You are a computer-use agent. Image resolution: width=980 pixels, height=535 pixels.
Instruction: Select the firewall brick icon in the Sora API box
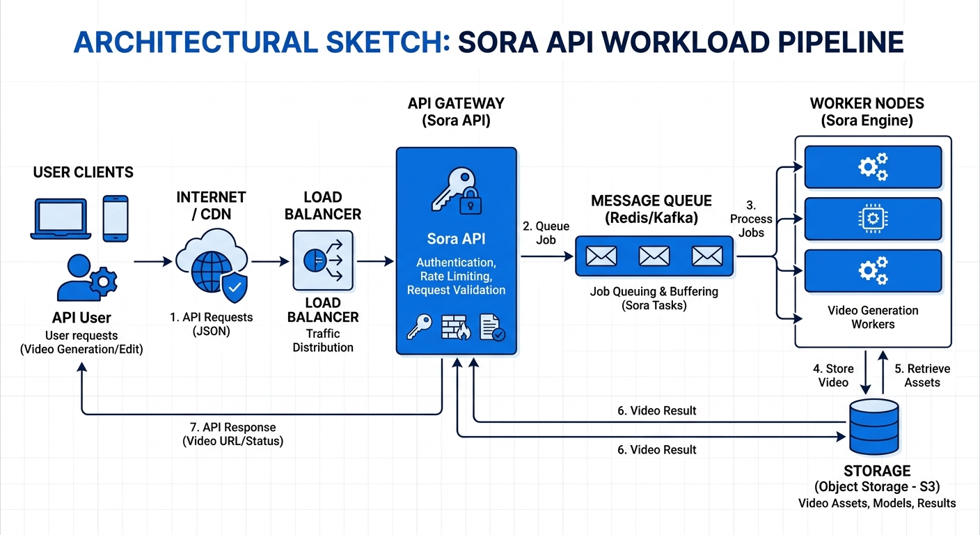pyautogui.click(x=457, y=327)
